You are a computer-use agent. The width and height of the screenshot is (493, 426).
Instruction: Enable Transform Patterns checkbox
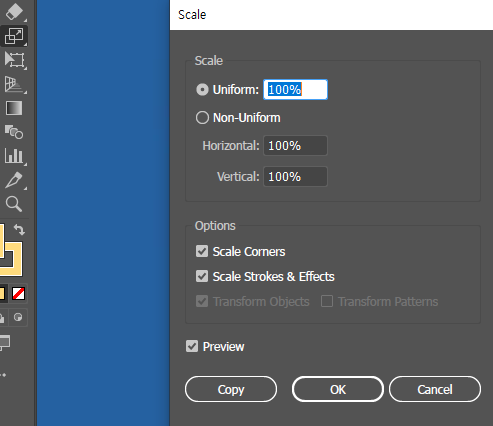tap(327, 301)
